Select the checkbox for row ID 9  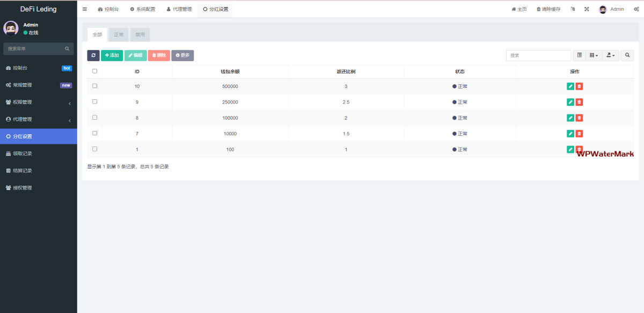pos(95,101)
